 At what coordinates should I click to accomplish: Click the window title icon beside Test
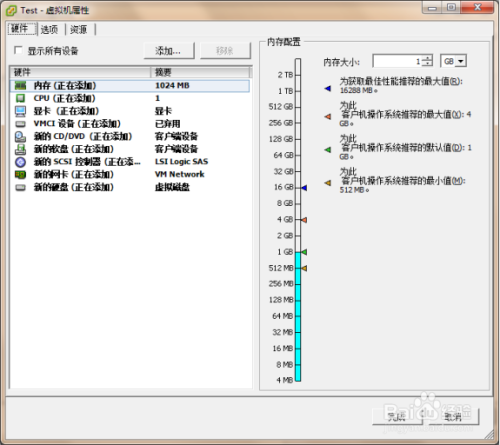click(x=11, y=11)
